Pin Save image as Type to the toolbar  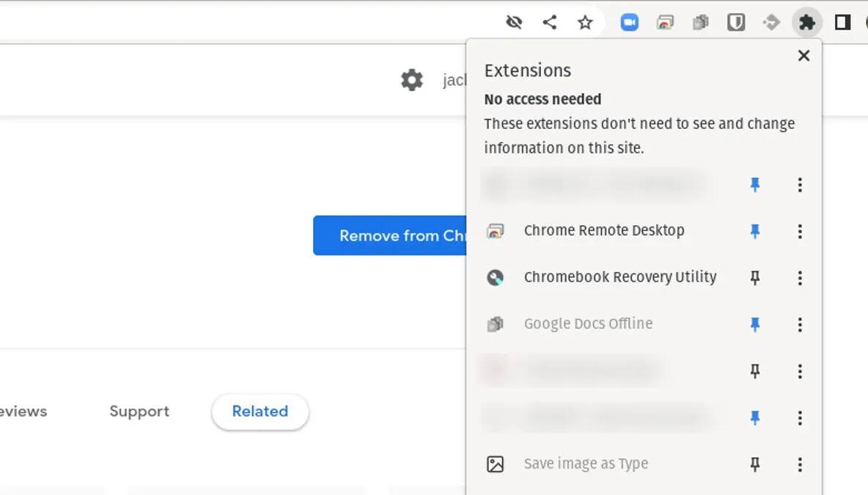click(754, 463)
